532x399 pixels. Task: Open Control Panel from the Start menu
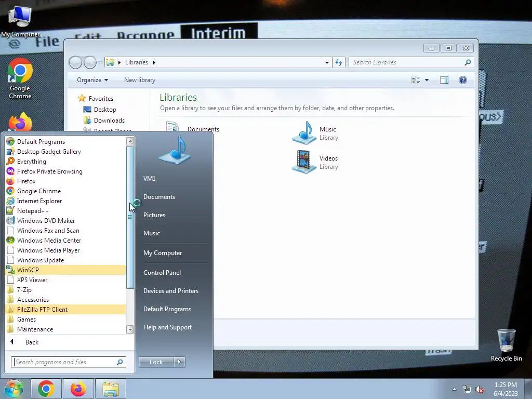[x=162, y=272]
